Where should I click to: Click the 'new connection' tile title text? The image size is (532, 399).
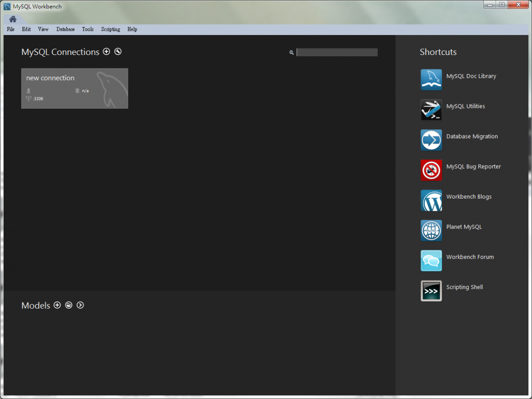click(x=50, y=78)
